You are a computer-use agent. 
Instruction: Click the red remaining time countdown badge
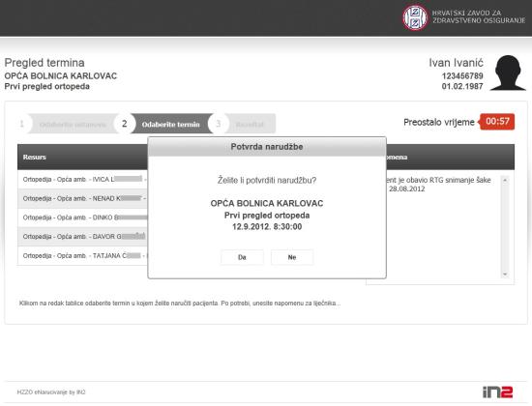coord(497,122)
